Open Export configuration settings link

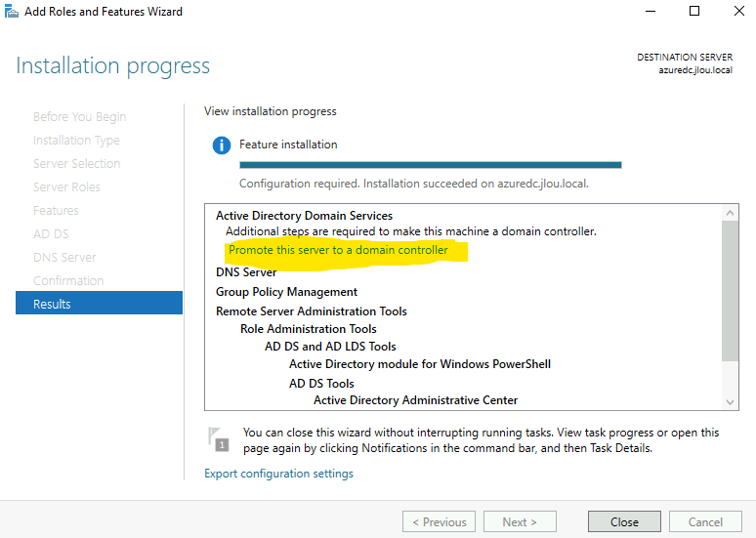pyautogui.click(x=278, y=474)
